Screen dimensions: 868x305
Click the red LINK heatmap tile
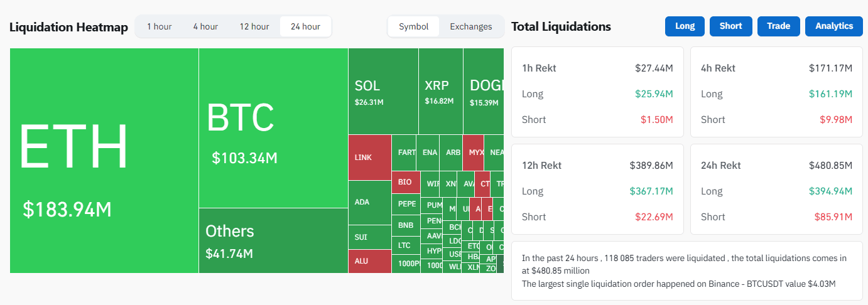pyautogui.click(x=369, y=158)
